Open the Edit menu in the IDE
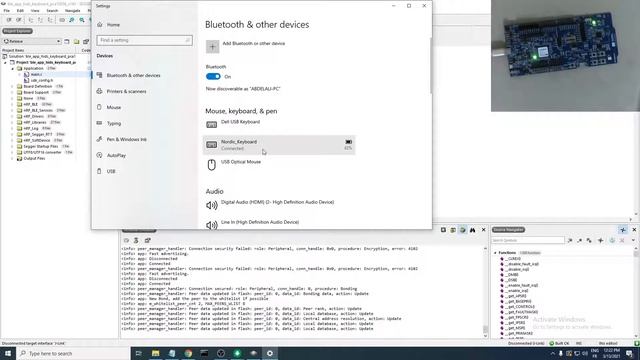This screenshot has width=640, height=360. [x=20, y=10]
